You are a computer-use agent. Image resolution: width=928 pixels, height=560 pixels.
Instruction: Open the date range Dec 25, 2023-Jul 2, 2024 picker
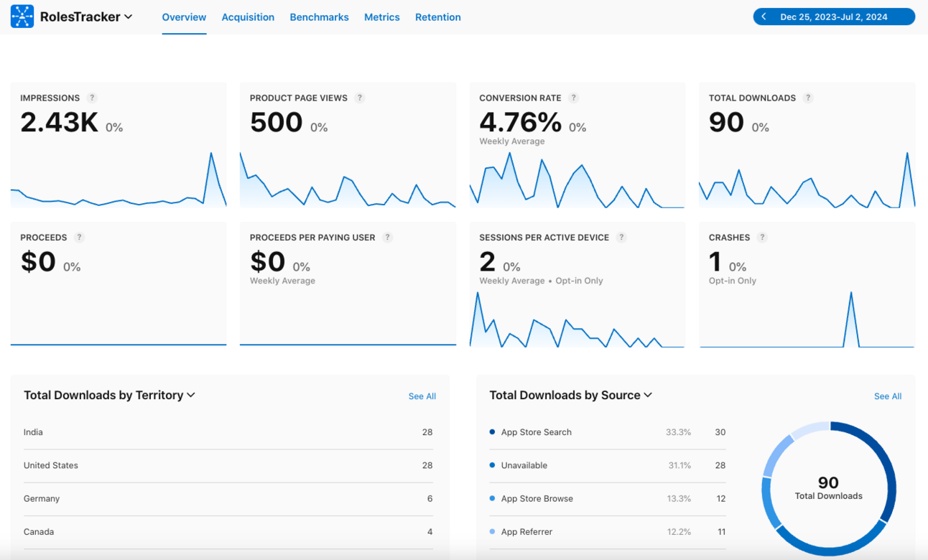pyautogui.click(x=834, y=17)
